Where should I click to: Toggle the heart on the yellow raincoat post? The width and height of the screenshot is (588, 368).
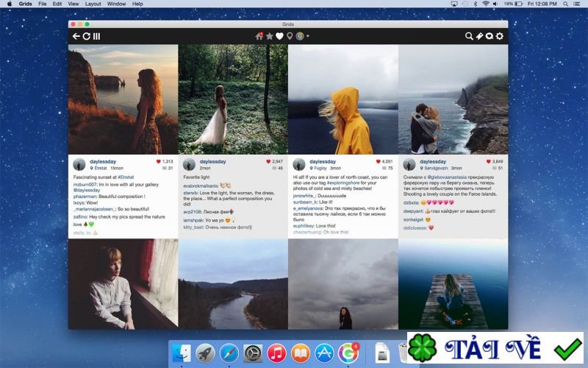(379, 161)
